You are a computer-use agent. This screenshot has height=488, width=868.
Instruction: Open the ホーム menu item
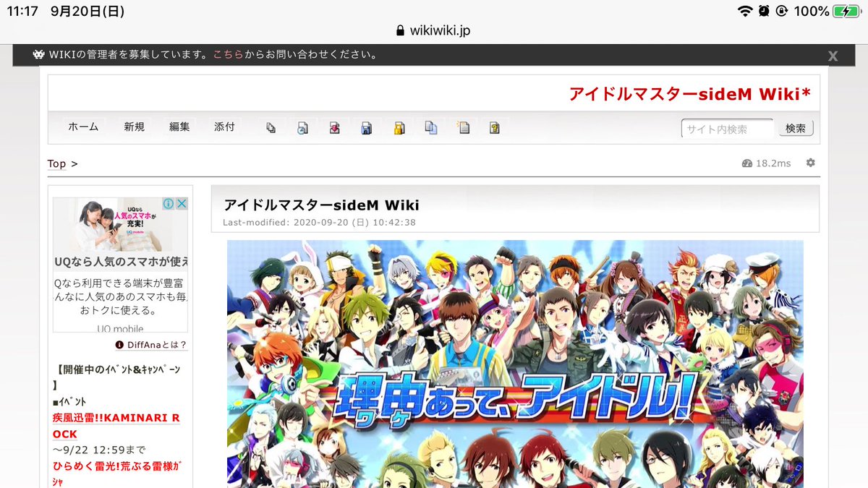[83, 127]
